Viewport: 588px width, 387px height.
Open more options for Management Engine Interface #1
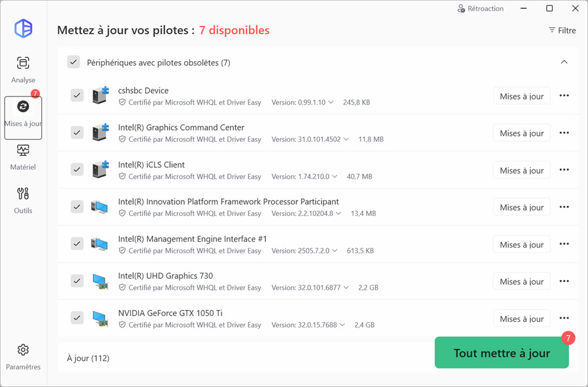click(x=564, y=244)
